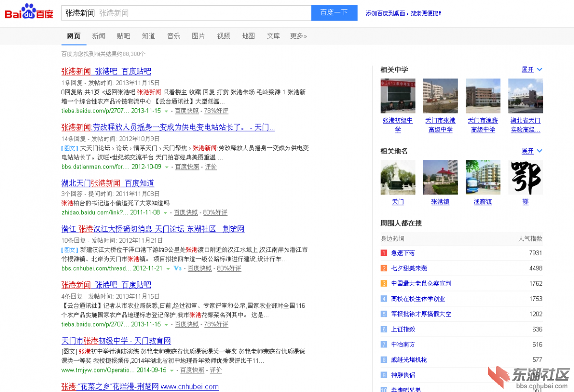
Task: Switch to the 新闻 tab
Action: click(99, 36)
